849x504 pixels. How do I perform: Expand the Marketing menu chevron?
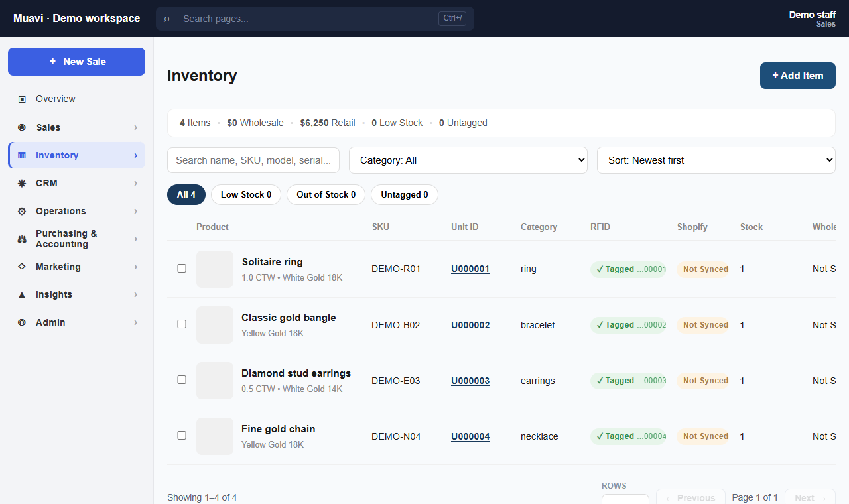[135, 267]
